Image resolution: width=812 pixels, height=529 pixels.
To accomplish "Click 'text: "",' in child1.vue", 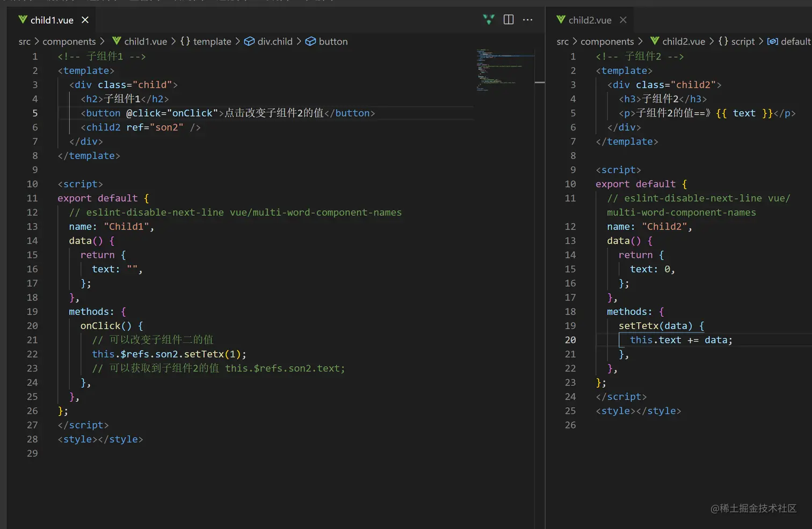I will tap(117, 269).
